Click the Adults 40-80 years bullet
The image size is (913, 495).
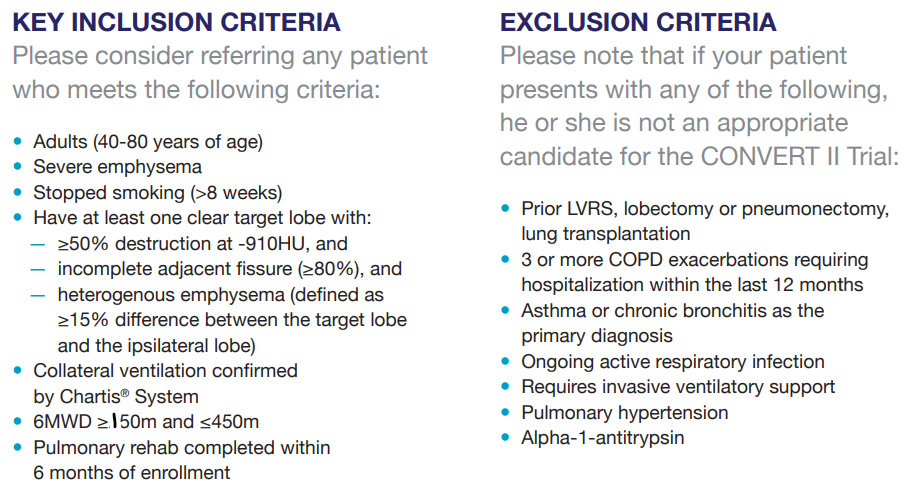click(148, 141)
